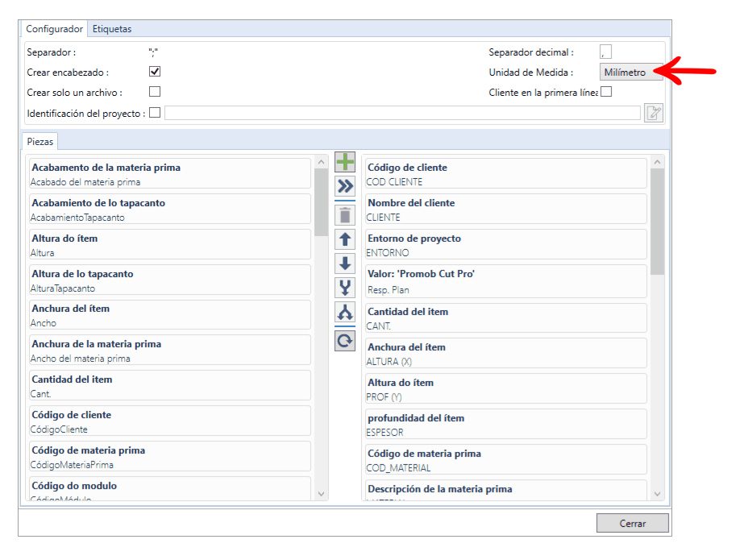Viewport: 744px width, 560px height.
Task: Click down arrow of left list scrollbar
Action: tap(322, 494)
